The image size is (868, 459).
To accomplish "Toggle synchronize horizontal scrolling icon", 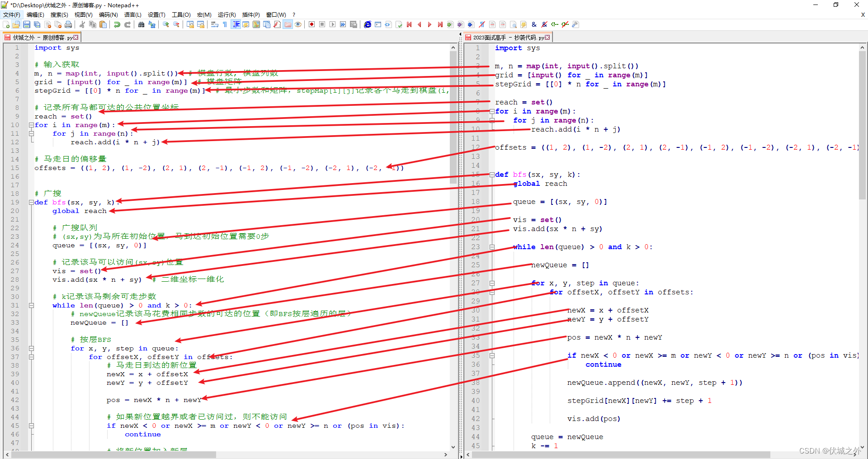I will (x=201, y=24).
